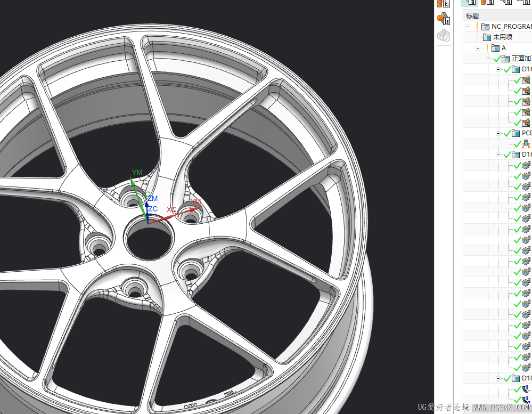Select first operation under second D16 group
Screen dimensions: 532x414
click(x=526, y=165)
